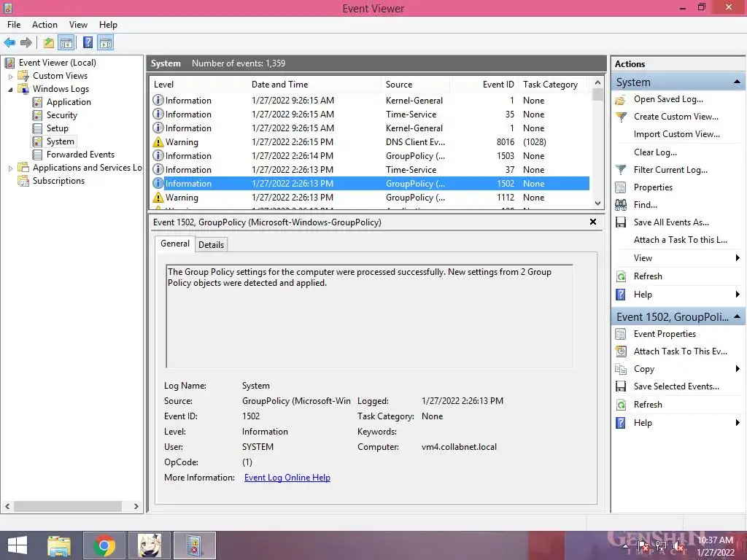Click Refresh in the Event 1502 section
Screen dimensions: 747x560
click(648, 405)
